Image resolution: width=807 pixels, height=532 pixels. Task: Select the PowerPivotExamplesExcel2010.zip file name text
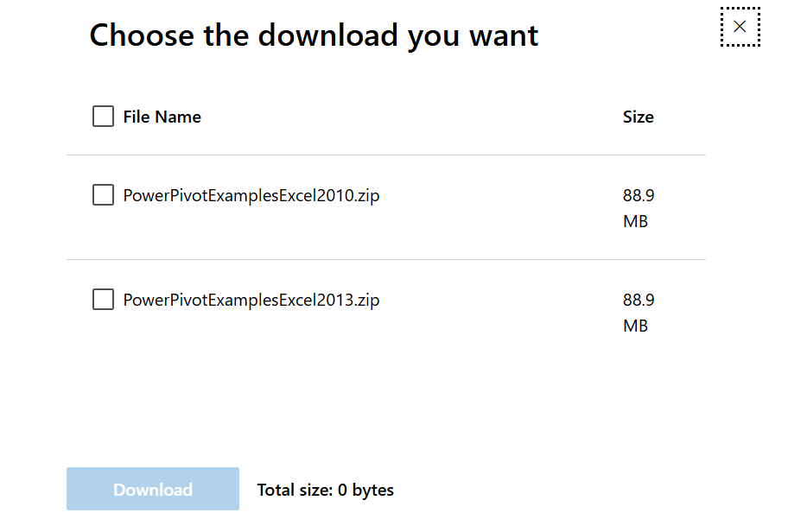pyautogui.click(x=251, y=195)
